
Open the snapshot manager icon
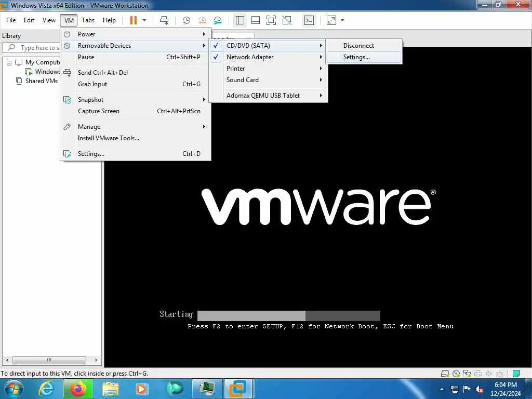coord(218,20)
